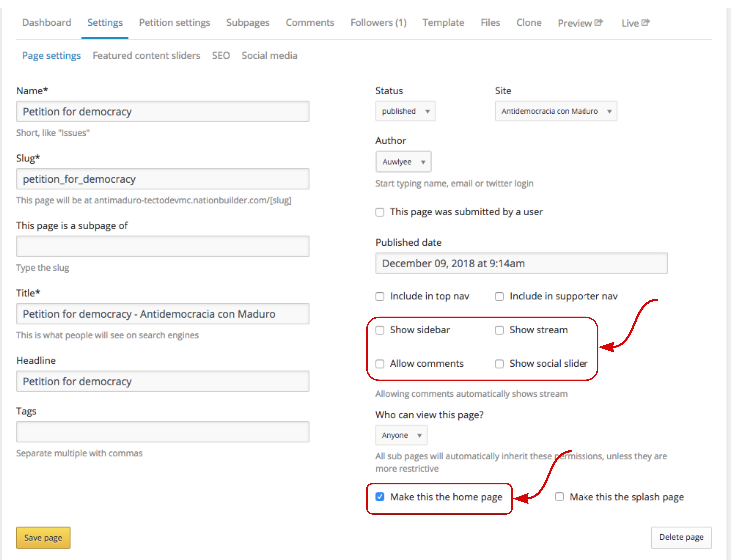Click the Save page button
The height and width of the screenshot is (560, 731).
[x=43, y=537]
